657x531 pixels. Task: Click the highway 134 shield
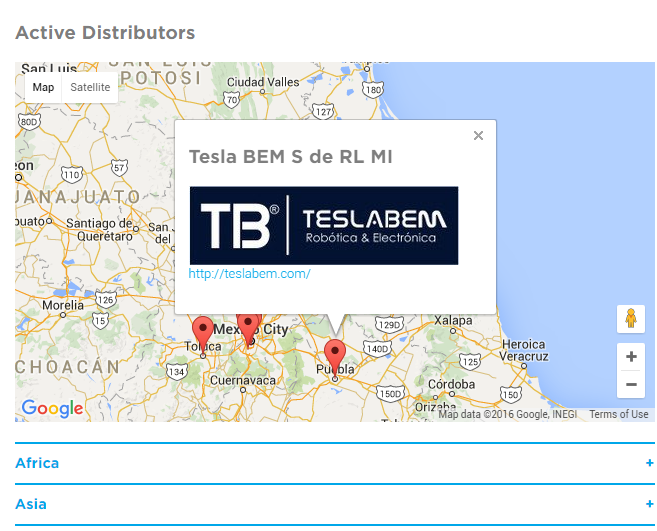click(x=176, y=372)
